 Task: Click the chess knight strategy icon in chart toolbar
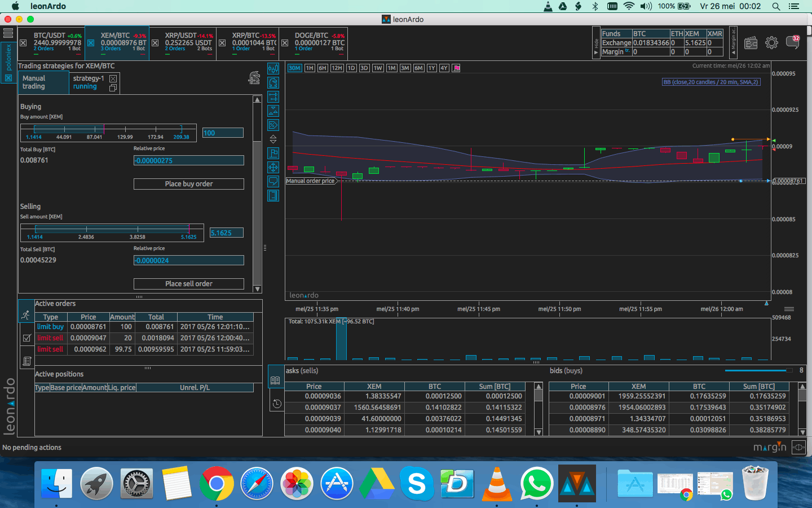point(273,83)
